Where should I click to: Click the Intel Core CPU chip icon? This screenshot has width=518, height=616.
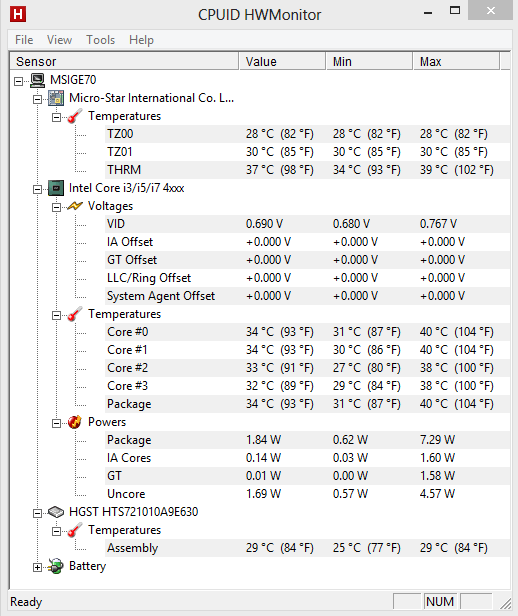point(56,188)
